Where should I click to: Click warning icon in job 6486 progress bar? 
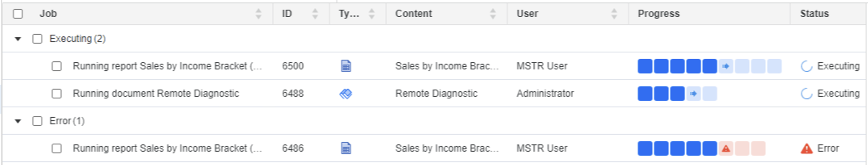[726, 148]
